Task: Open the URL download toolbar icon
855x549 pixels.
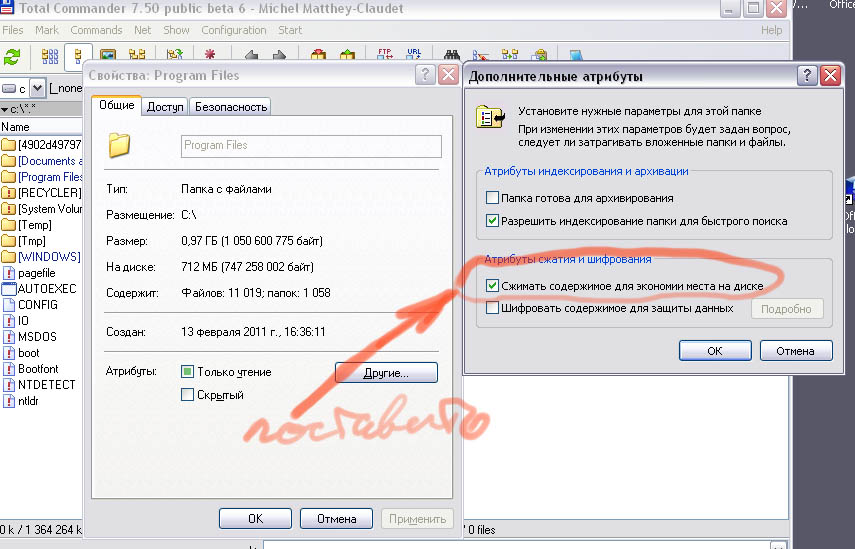Action: click(x=414, y=55)
